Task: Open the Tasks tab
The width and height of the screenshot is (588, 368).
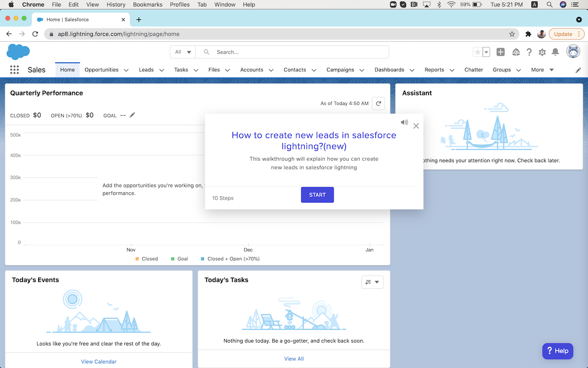Action: pos(181,70)
